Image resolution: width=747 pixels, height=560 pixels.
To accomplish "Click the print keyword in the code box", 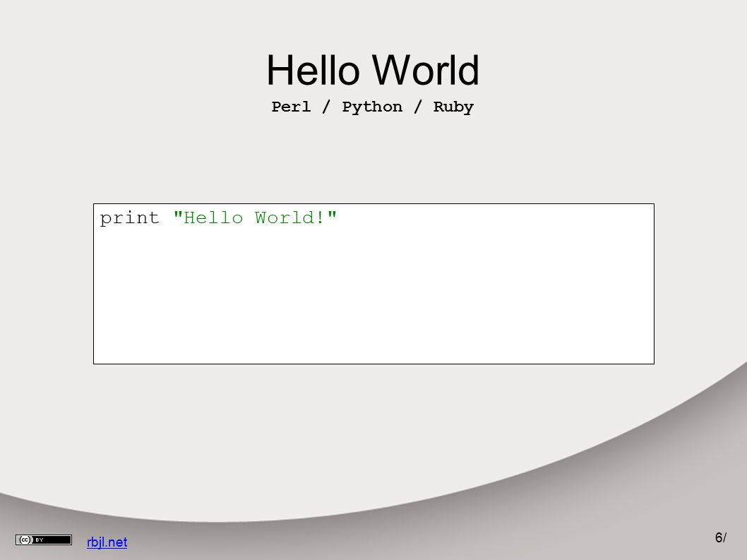I will point(129,218).
